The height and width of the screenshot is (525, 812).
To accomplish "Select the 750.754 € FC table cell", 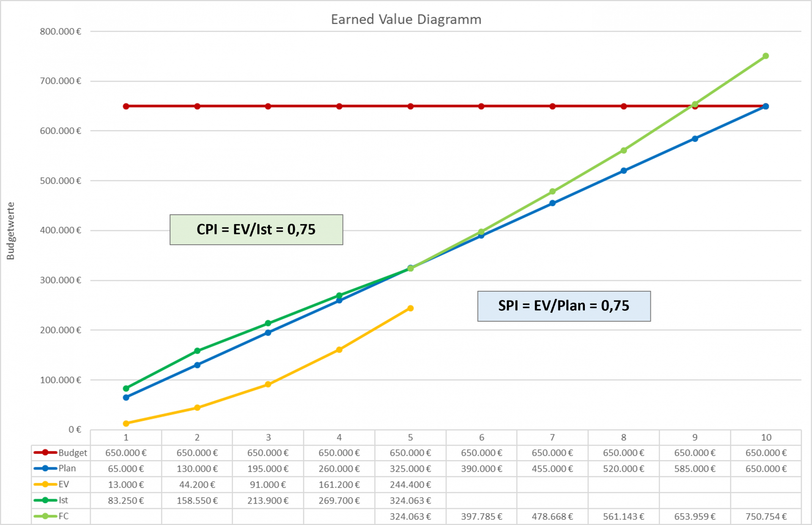I will click(766, 516).
